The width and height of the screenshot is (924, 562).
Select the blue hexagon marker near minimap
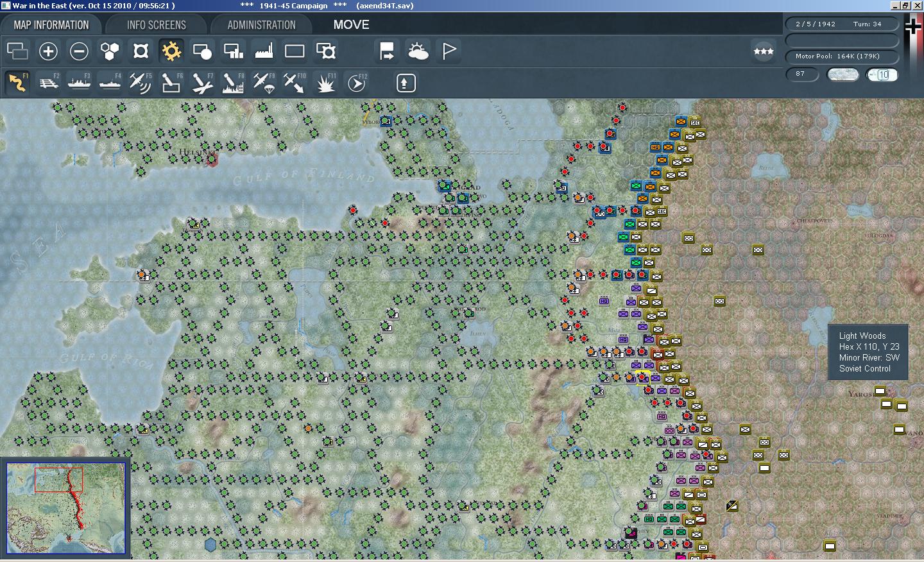click(x=210, y=545)
